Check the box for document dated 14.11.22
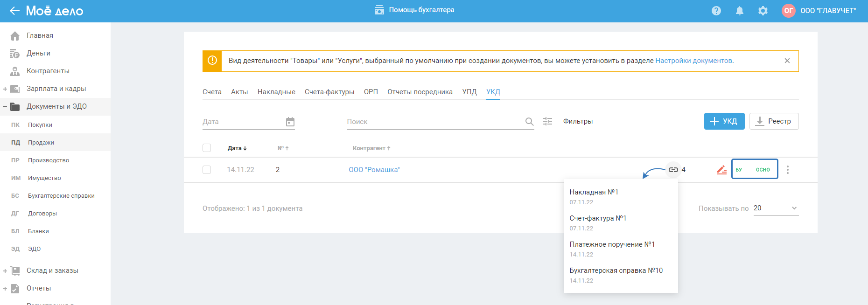 pos(207,170)
